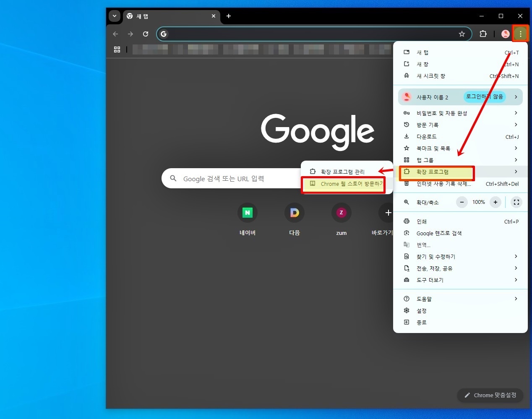The height and width of the screenshot is (419, 532).
Task: Open the tab search dropdown arrow
Action: click(x=115, y=16)
